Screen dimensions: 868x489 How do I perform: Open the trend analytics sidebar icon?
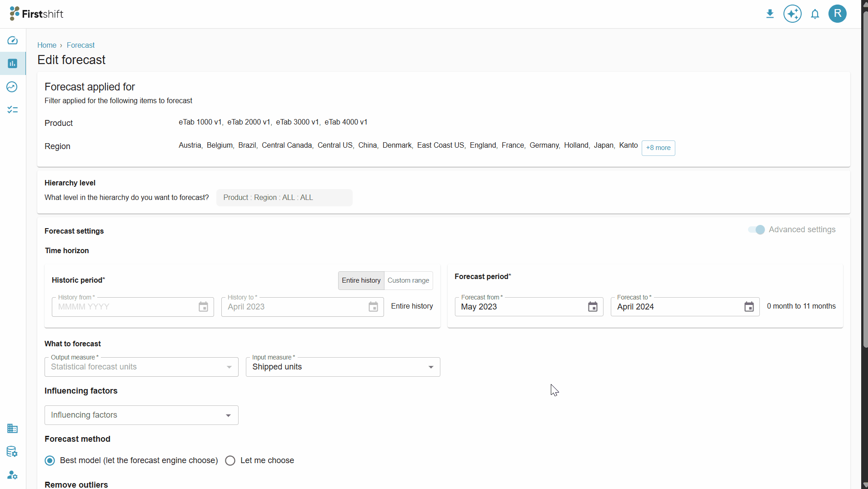click(12, 87)
